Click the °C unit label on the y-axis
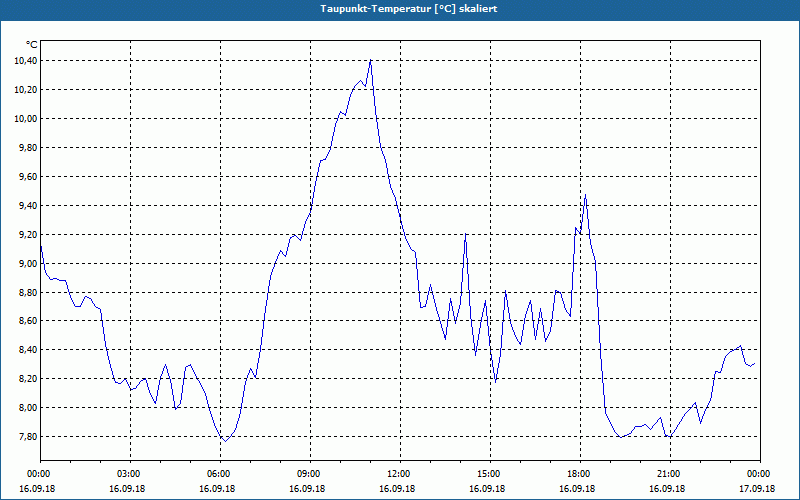Image resolution: width=800 pixels, height=500 pixels. pyautogui.click(x=32, y=45)
